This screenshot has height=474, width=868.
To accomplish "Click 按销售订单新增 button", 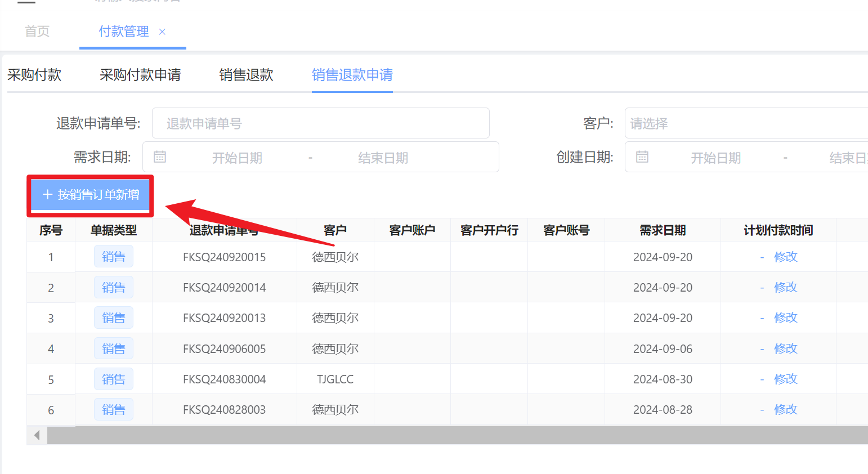I will click(x=90, y=195).
